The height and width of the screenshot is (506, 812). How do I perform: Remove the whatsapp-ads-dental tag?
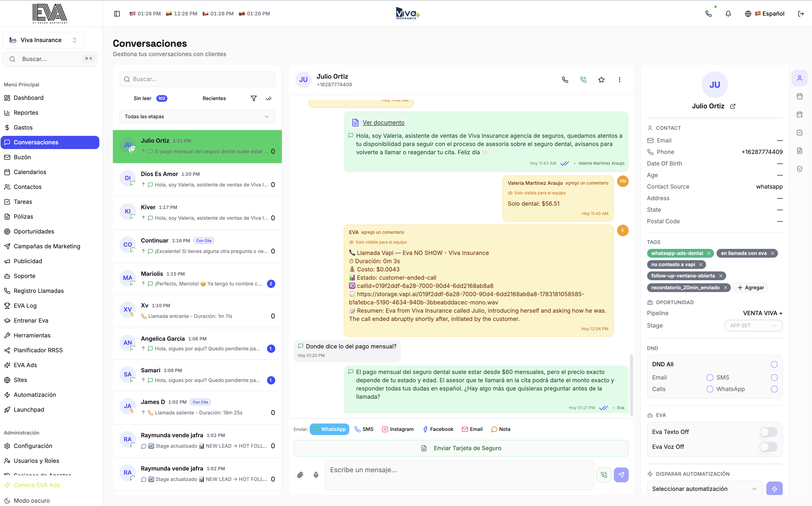pyautogui.click(x=709, y=253)
